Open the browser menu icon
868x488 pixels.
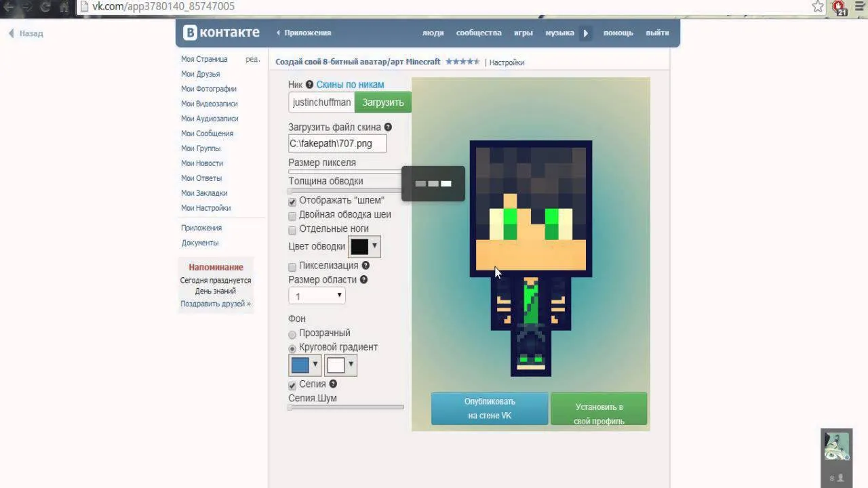[859, 7]
